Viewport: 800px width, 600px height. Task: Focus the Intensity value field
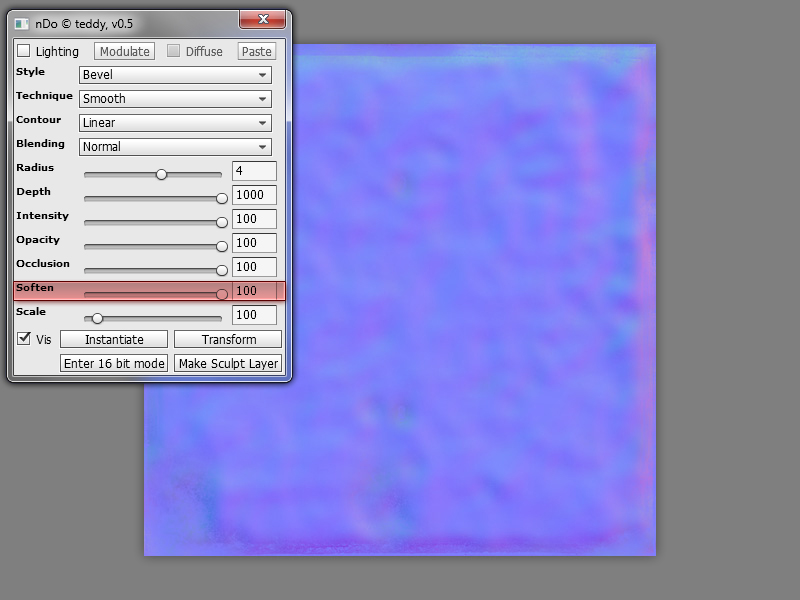254,219
